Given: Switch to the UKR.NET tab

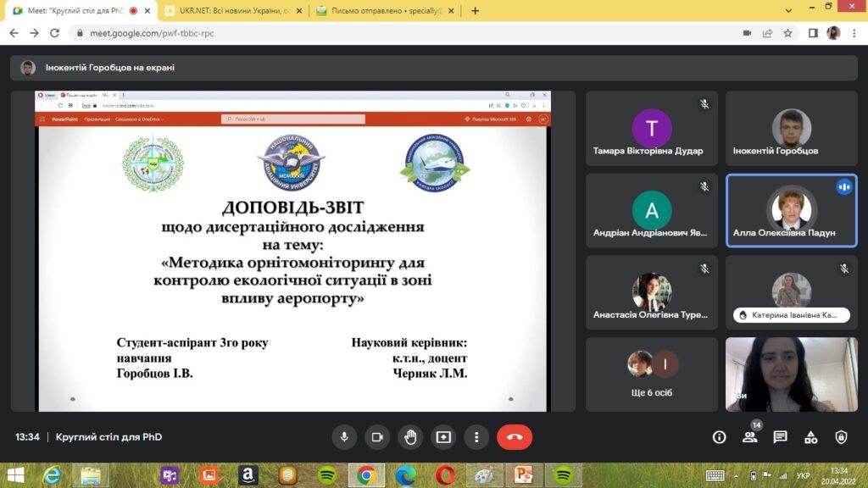Looking at the screenshot, I should pyautogui.click(x=229, y=11).
